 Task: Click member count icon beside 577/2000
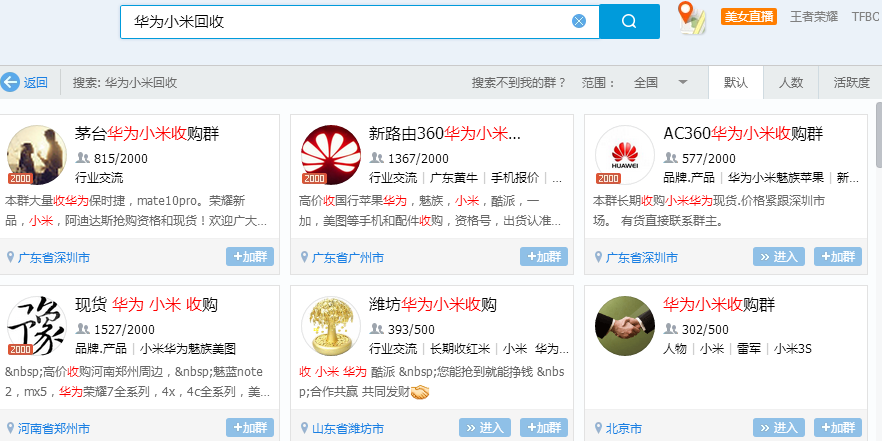pyautogui.click(x=670, y=158)
